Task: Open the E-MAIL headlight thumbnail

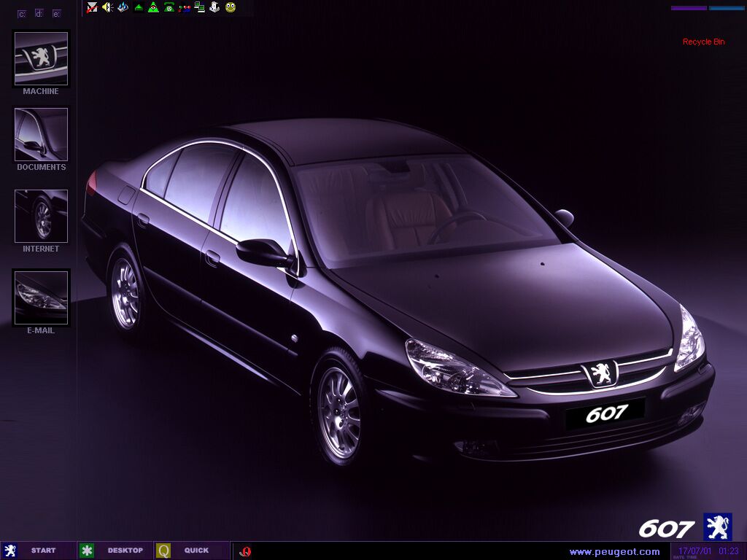Action: click(x=41, y=297)
